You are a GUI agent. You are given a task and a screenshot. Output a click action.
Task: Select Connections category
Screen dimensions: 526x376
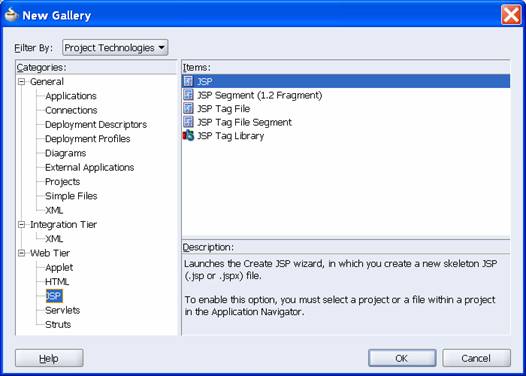tap(71, 110)
